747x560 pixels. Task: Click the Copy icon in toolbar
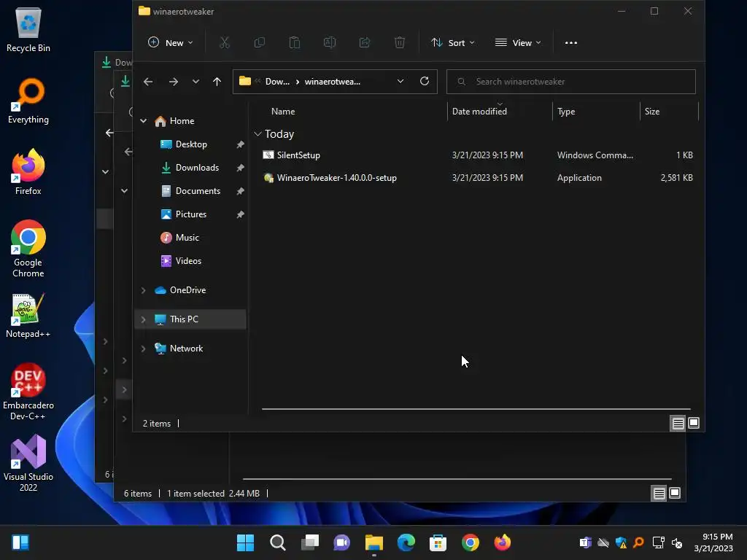[260, 43]
